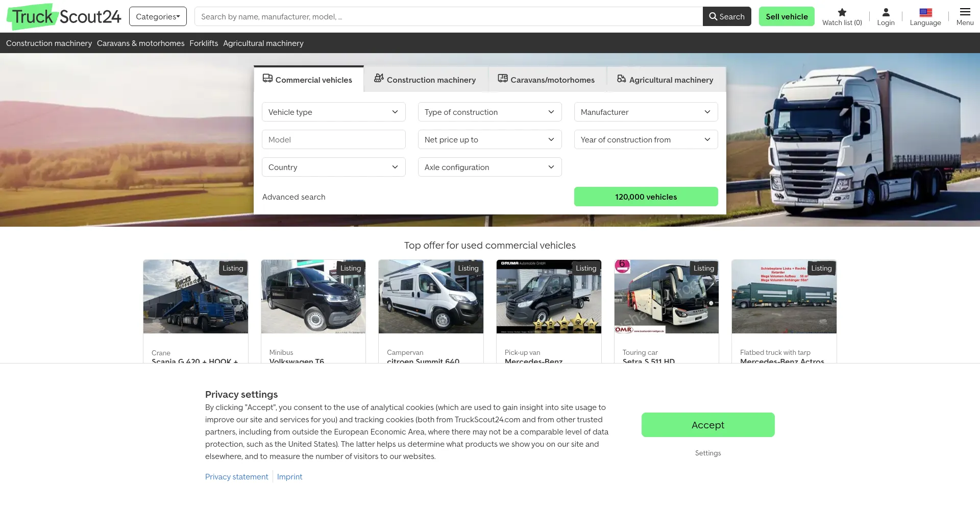Open the Net price up to dropdown

pos(490,139)
